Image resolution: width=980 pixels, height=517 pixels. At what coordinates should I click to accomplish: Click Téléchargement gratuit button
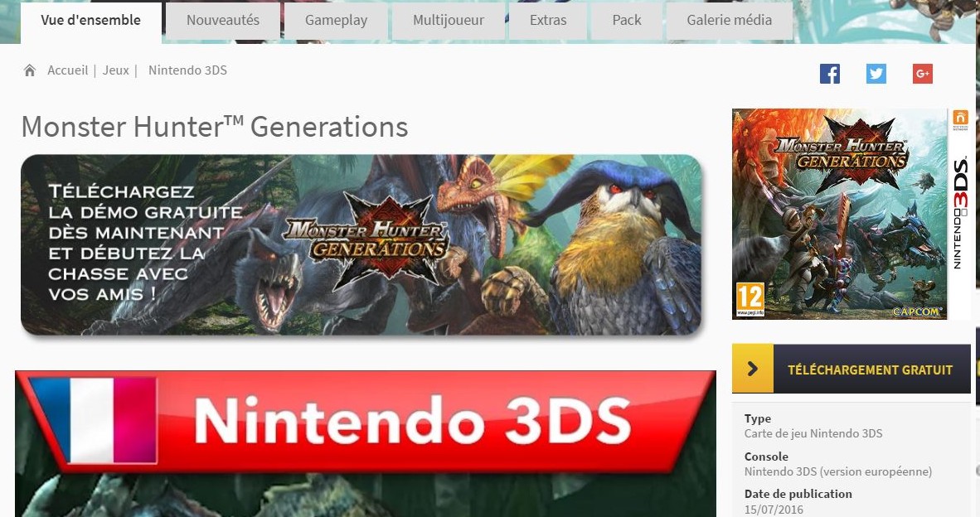click(851, 369)
